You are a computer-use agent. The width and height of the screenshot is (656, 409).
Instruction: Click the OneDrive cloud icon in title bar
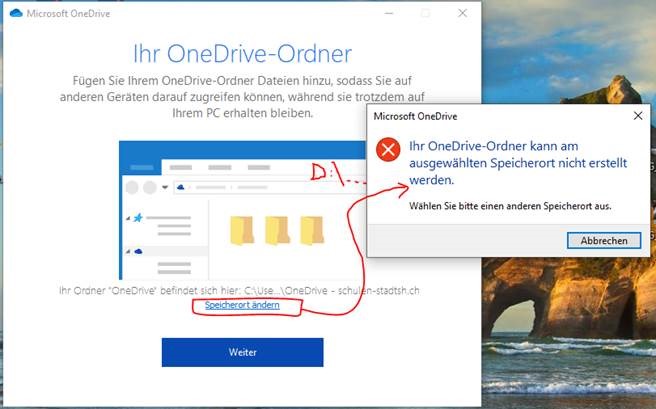click(16, 13)
